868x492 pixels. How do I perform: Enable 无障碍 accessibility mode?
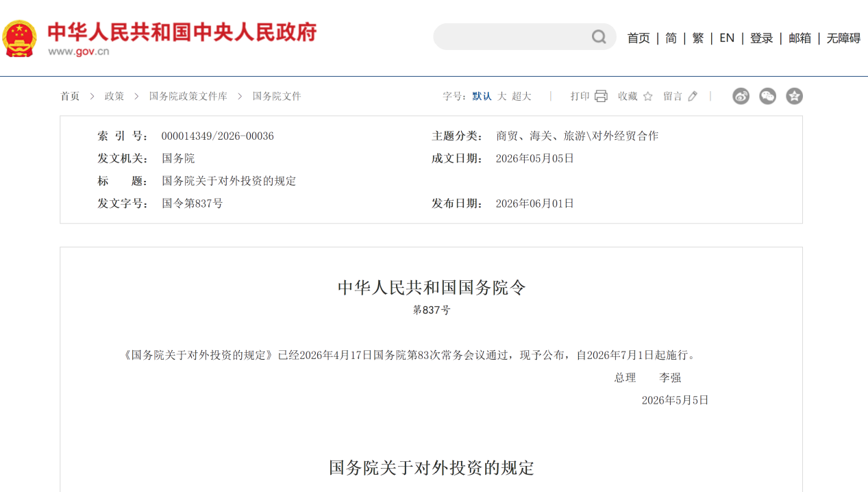pos(843,38)
